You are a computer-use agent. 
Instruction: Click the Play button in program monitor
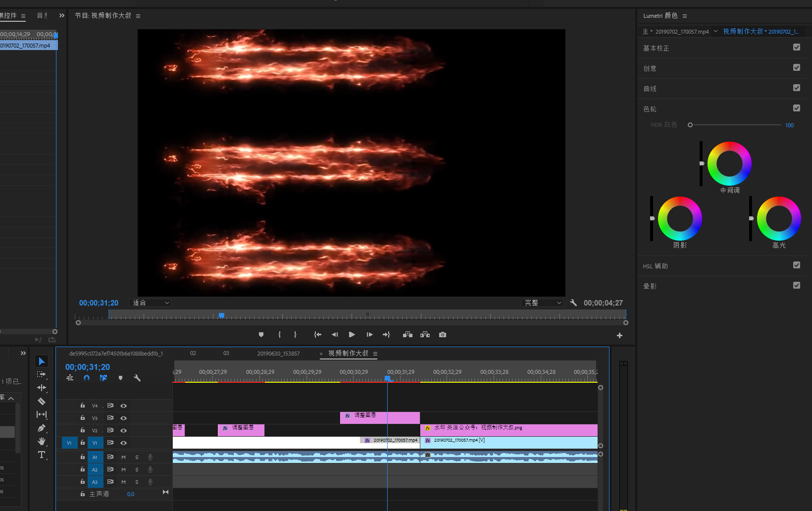pyautogui.click(x=352, y=335)
